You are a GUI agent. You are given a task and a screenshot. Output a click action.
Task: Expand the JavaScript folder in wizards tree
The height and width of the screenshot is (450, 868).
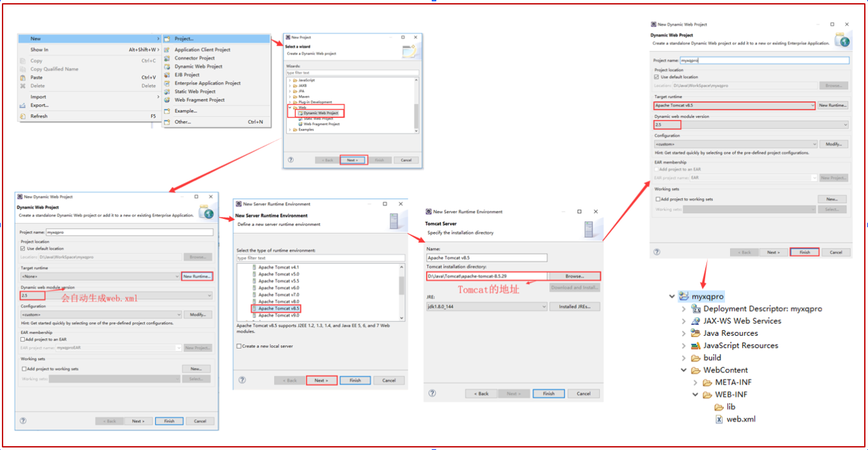(x=289, y=80)
